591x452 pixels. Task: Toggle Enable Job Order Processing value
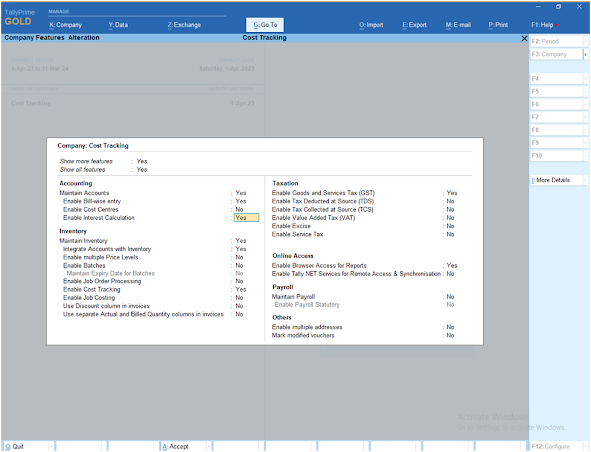pyautogui.click(x=239, y=281)
